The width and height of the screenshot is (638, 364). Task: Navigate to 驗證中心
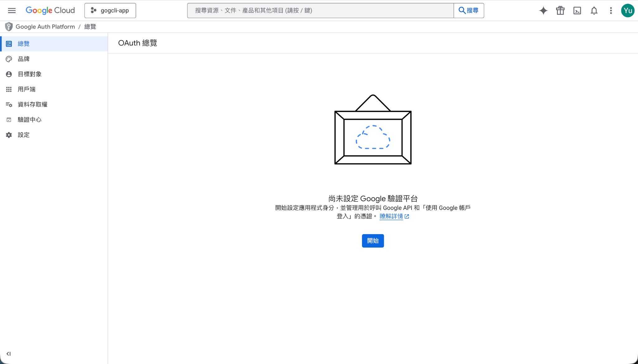30,120
